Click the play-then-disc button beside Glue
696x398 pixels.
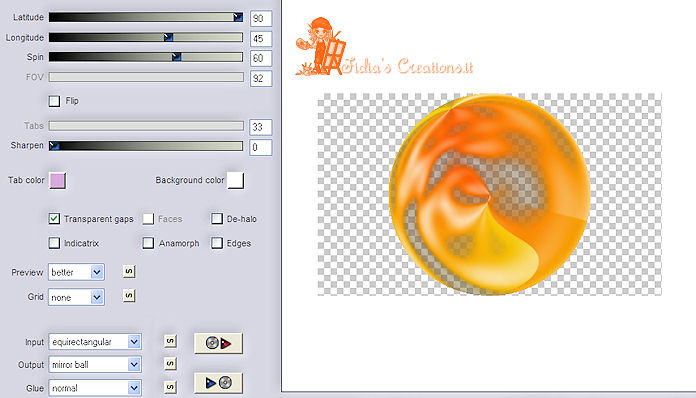pyautogui.click(x=218, y=382)
